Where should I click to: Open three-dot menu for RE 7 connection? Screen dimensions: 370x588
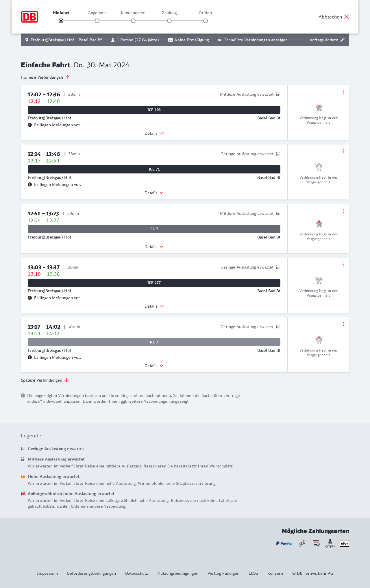coord(344,324)
